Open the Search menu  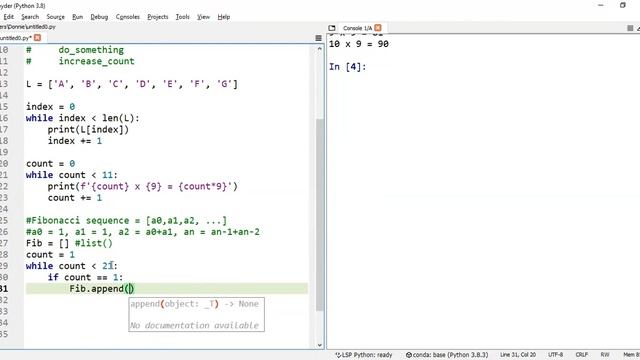coord(30,17)
